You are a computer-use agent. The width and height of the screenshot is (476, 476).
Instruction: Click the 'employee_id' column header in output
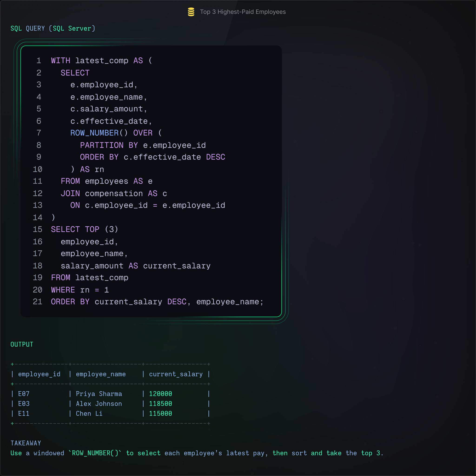click(x=39, y=374)
